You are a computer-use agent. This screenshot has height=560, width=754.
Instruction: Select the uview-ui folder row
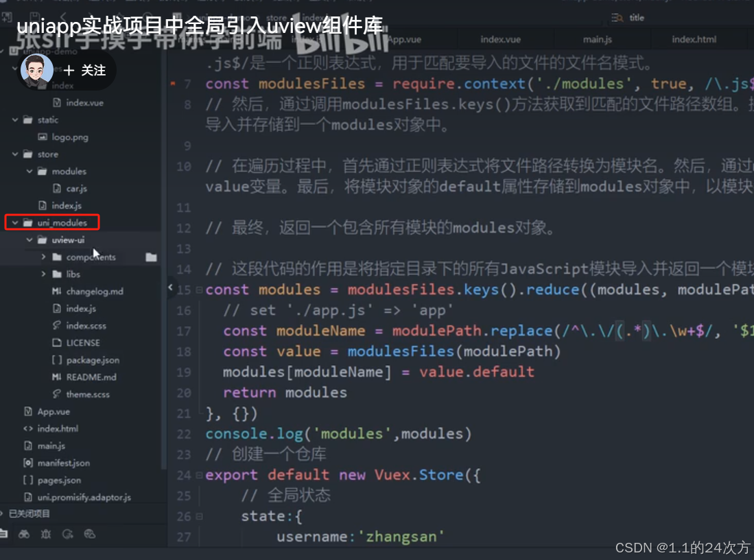pos(68,240)
